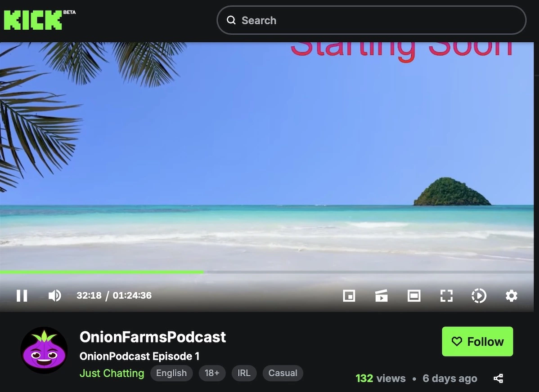Open the Just Chatting category
The width and height of the screenshot is (539, 392).
tap(112, 373)
